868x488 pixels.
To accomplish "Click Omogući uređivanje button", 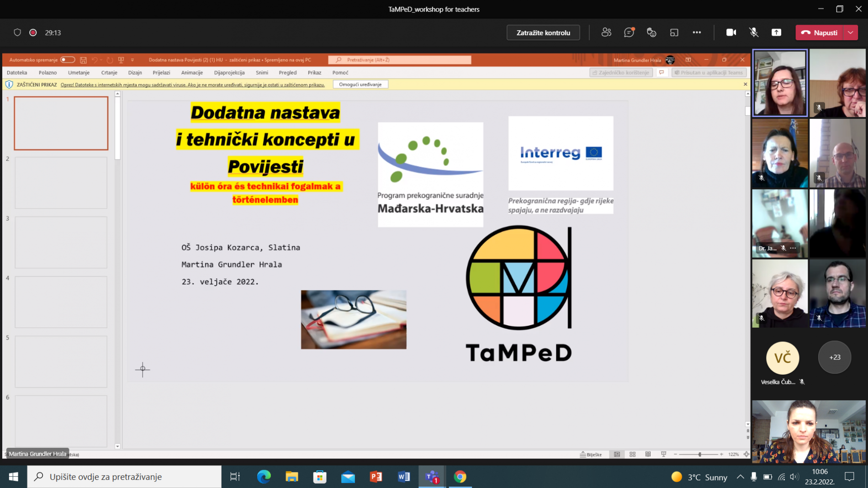I will pyautogui.click(x=360, y=85).
